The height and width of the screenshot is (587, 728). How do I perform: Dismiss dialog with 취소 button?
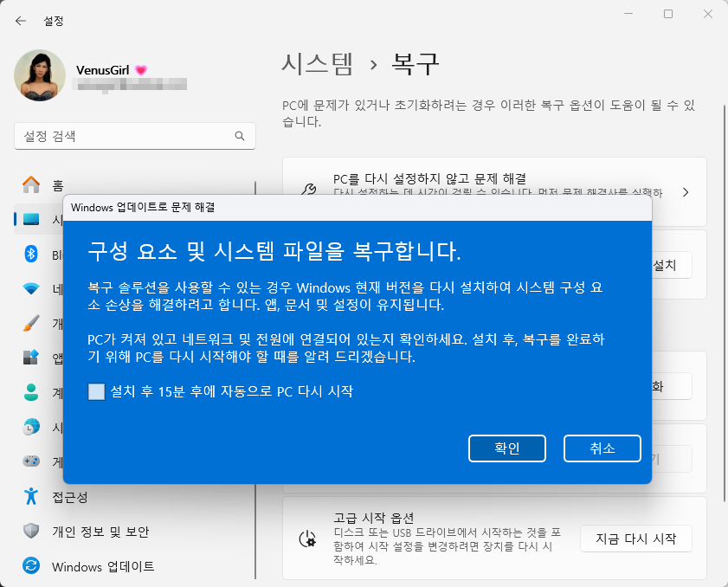[x=602, y=448]
